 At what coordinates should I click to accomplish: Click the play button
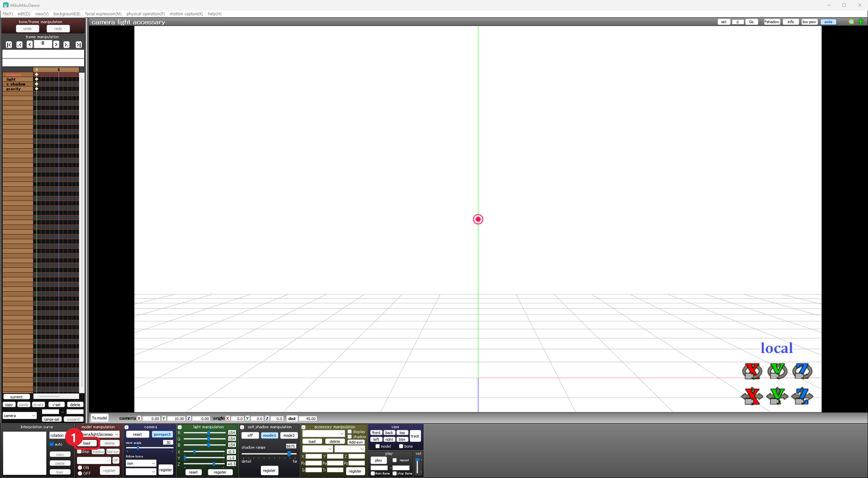coord(378,460)
